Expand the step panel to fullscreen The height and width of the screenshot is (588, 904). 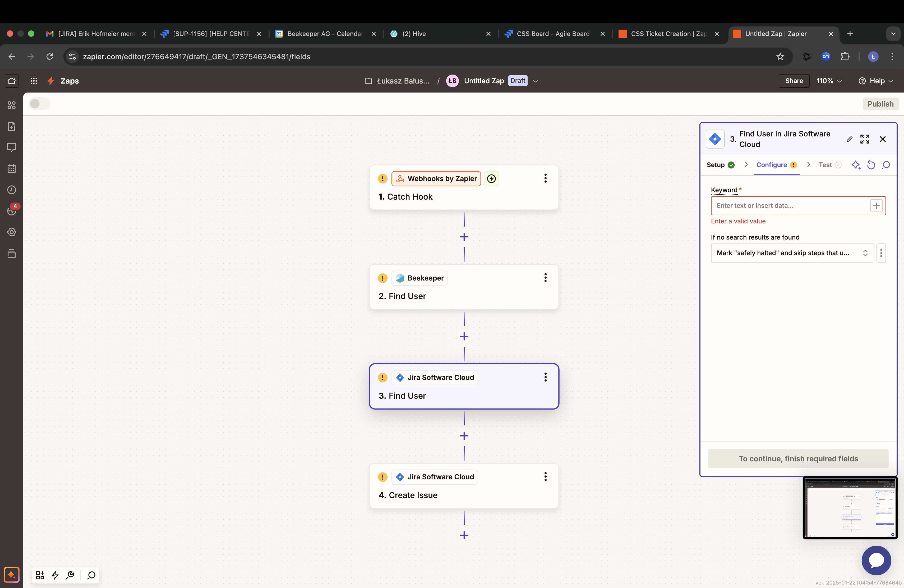[865, 139]
